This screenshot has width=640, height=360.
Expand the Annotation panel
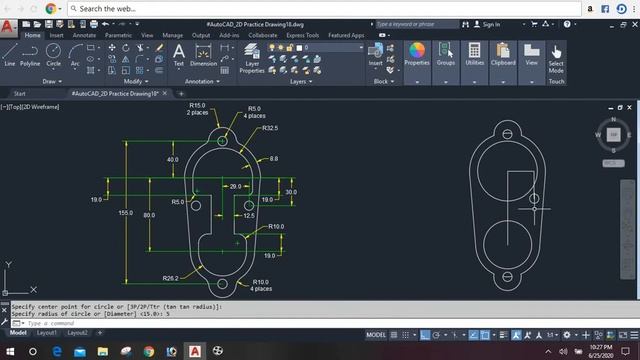pos(202,82)
